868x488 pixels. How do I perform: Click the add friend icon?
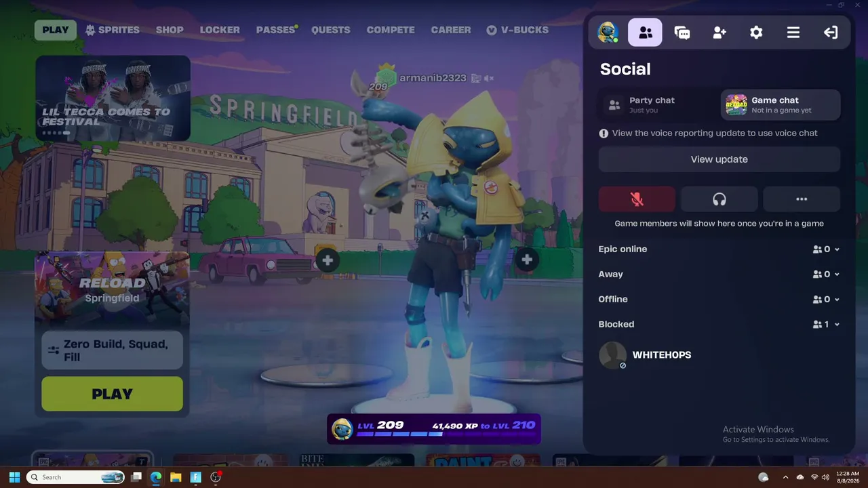[x=719, y=32]
